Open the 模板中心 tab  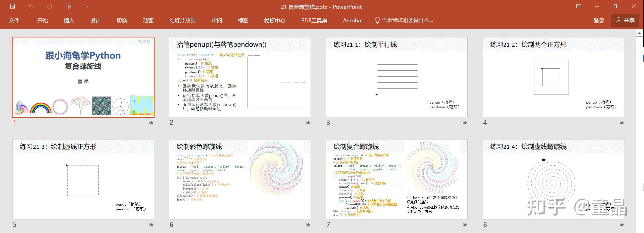[275, 20]
